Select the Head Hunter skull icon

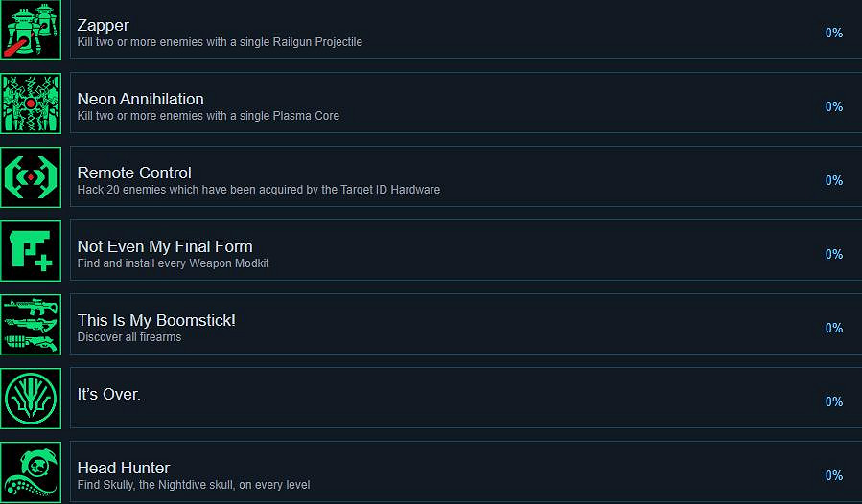click(31, 471)
